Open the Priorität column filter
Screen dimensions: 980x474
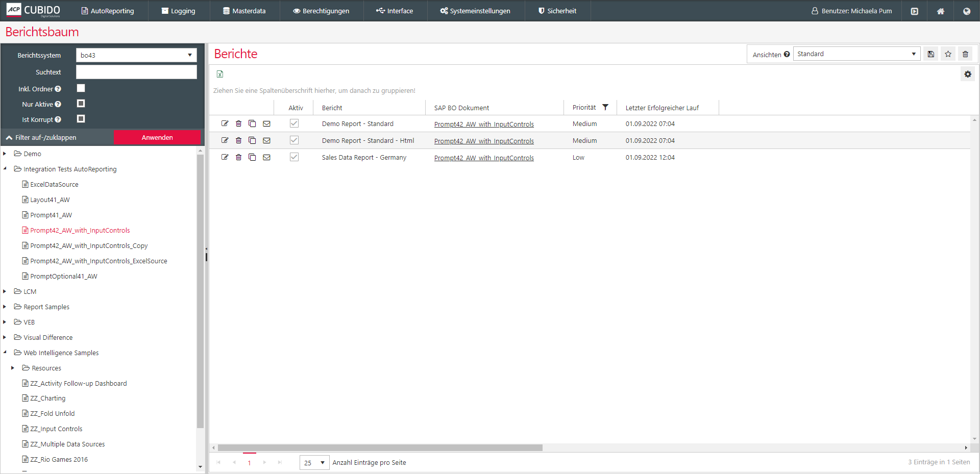pyautogui.click(x=605, y=107)
